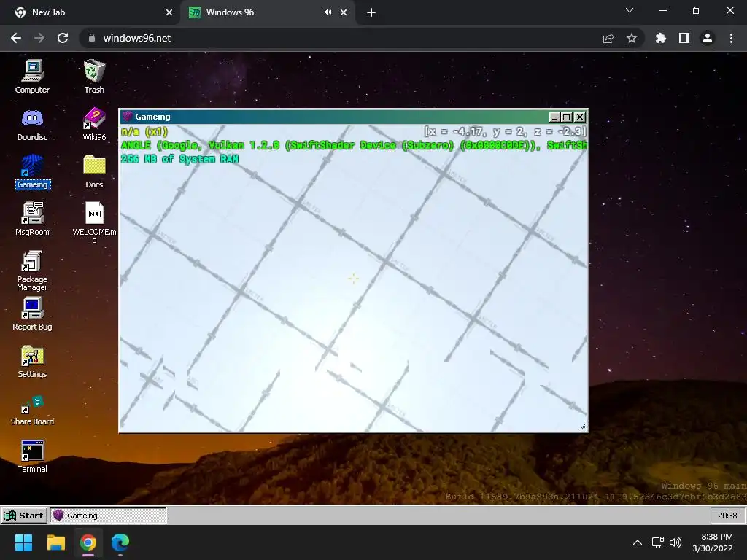
Task: Switch to the New Tab browser tab
Action: 90,12
